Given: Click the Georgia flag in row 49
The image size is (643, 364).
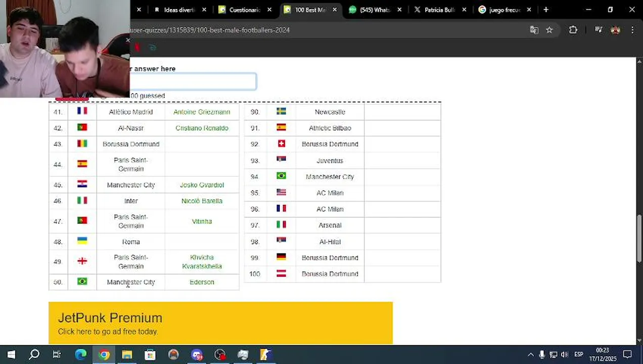Looking at the screenshot, I should [x=82, y=261].
